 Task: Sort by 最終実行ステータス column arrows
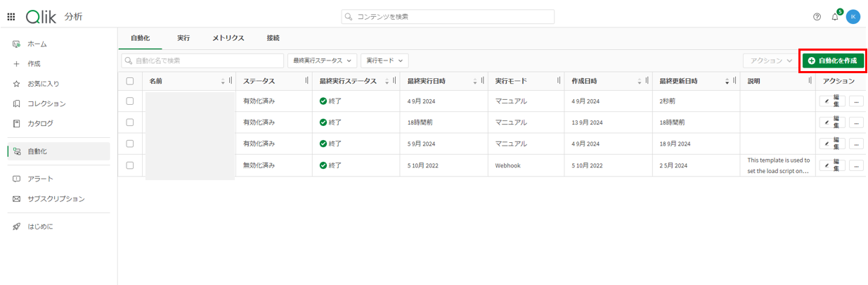[387, 81]
